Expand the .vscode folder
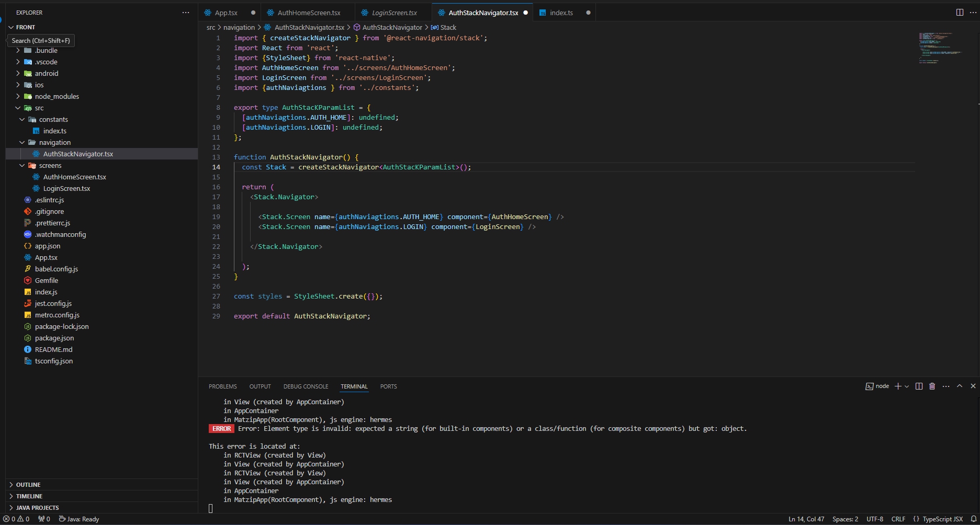980x525 pixels. [x=46, y=62]
